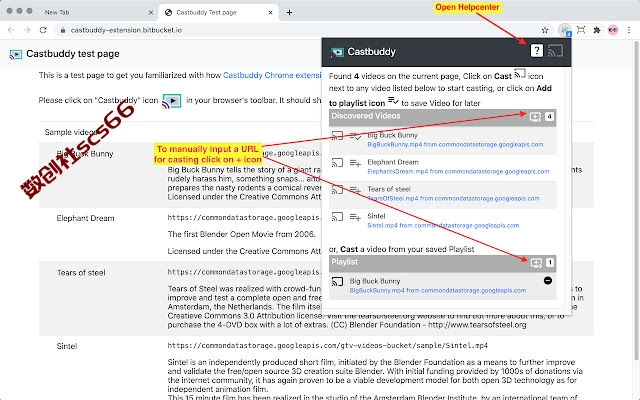Open BigBuckBunny.mp4 link in the Playlist

[438, 291]
